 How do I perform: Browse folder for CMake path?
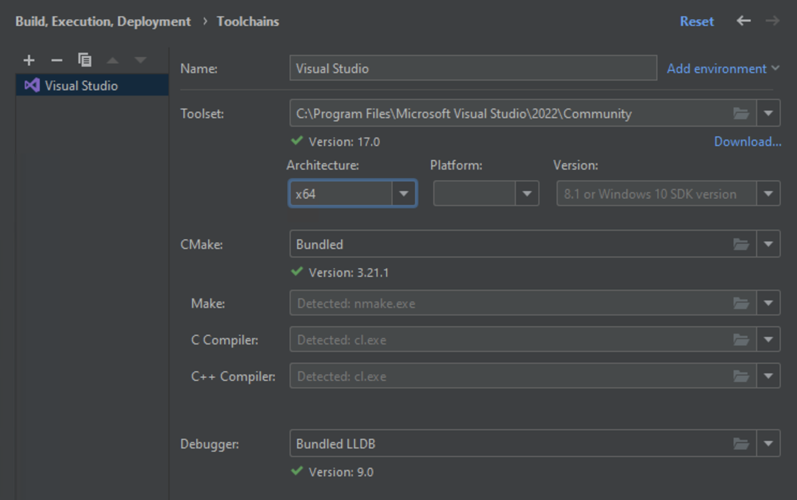[741, 244]
